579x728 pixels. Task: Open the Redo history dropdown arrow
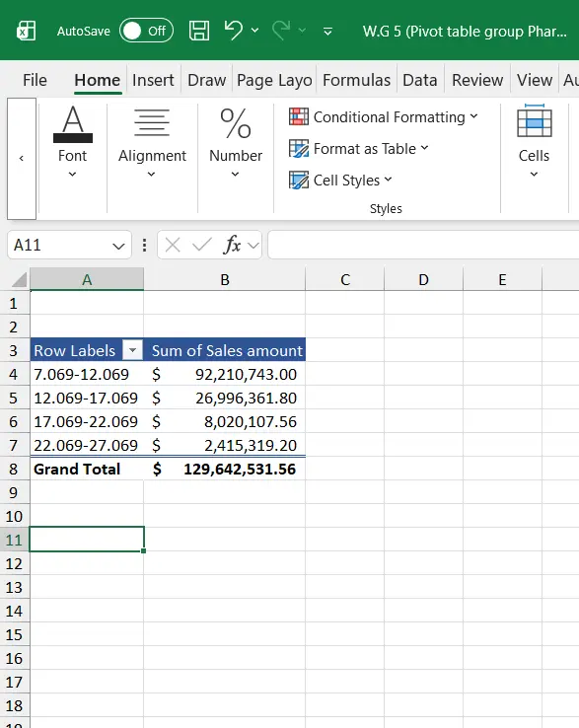click(302, 31)
